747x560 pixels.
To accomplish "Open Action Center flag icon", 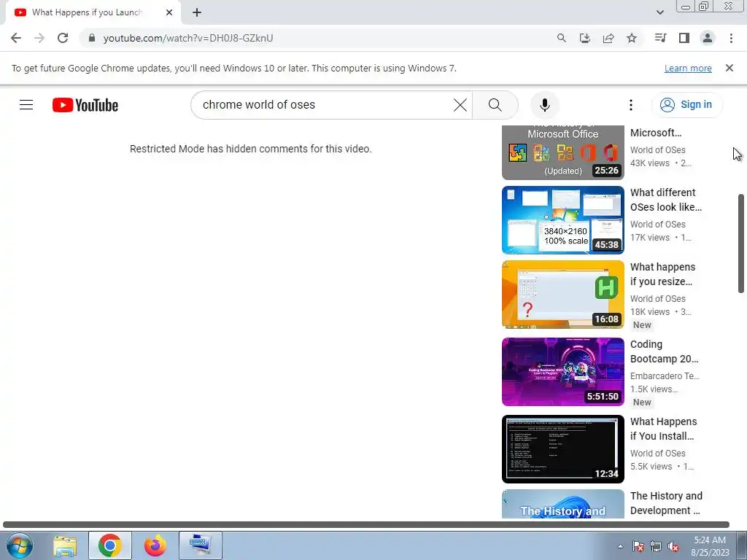I will click(638, 546).
